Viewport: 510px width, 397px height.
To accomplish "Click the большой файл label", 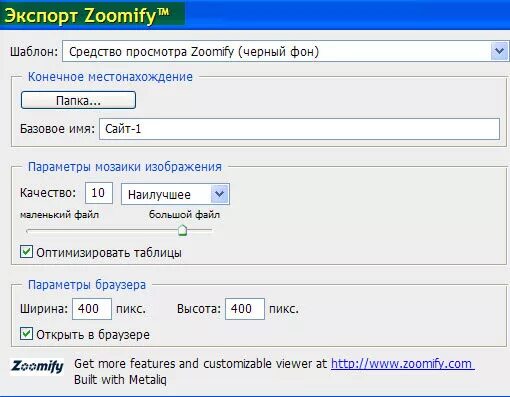I will point(184,214).
